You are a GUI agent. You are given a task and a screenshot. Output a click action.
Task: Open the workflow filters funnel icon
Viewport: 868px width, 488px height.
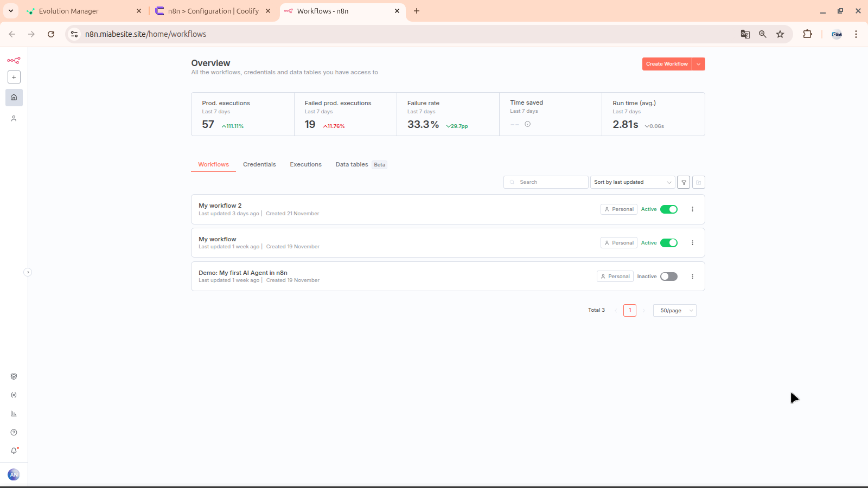684,182
